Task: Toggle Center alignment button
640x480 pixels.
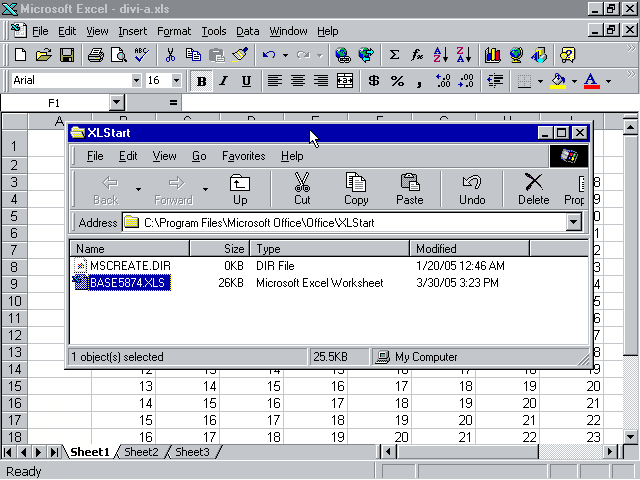Action: 298,81
